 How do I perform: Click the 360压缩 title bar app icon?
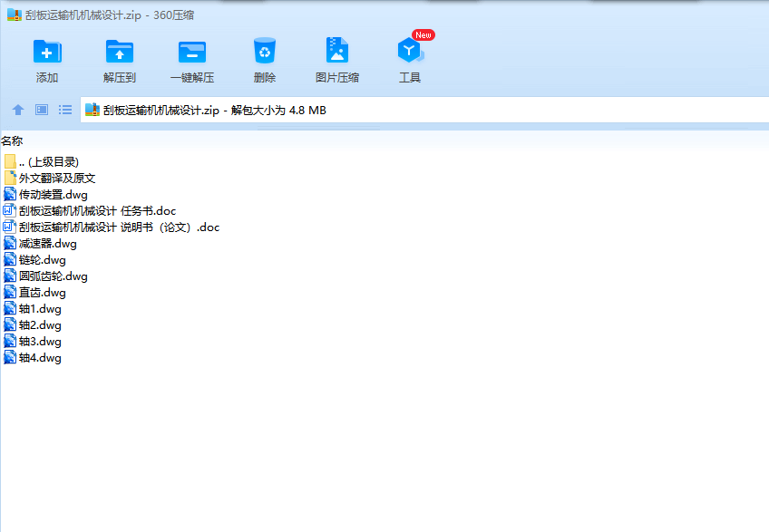[15, 15]
